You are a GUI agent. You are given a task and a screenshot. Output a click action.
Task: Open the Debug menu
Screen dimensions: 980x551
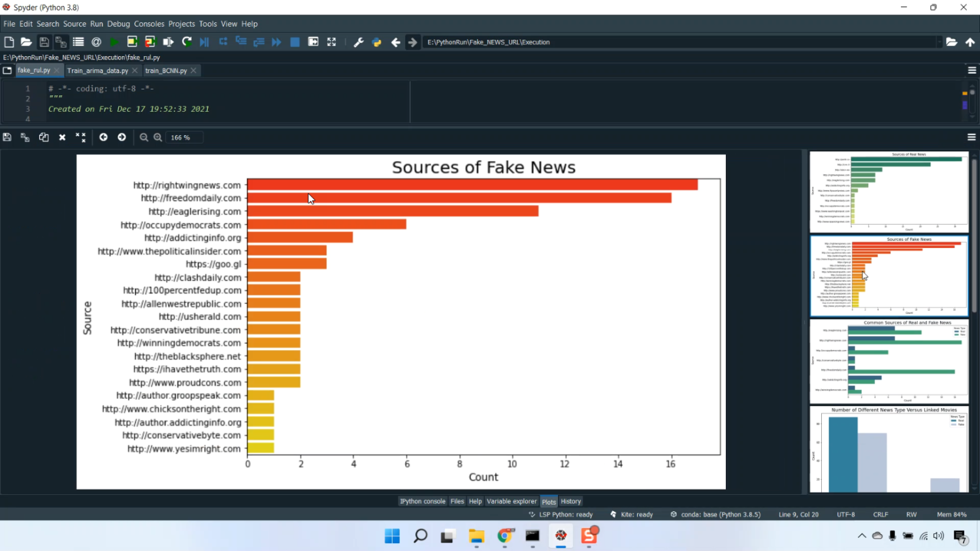(118, 24)
